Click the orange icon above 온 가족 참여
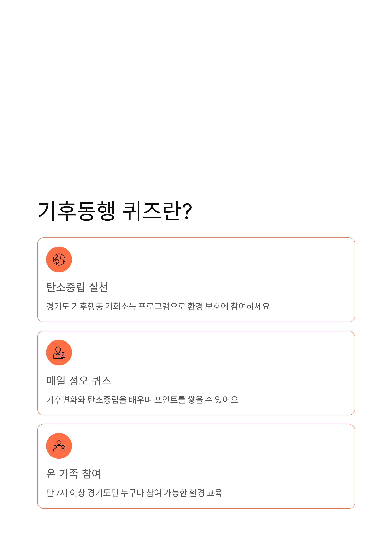 (x=59, y=446)
